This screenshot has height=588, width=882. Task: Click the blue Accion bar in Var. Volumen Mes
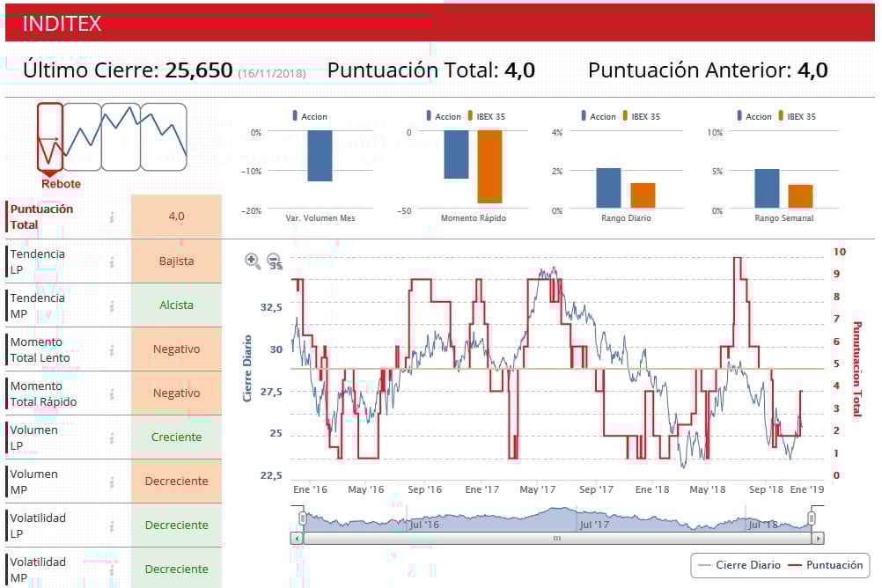click(x=320, y=156)
